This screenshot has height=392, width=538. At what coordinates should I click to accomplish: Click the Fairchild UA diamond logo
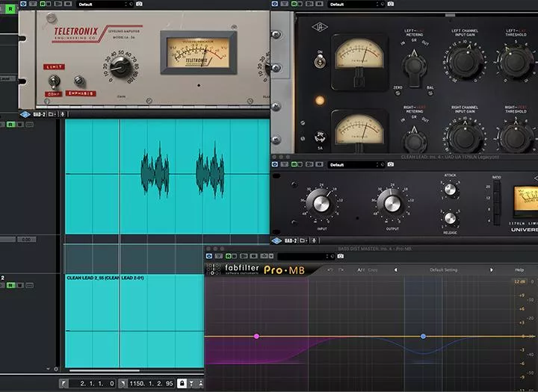click(x=320, y=27)
